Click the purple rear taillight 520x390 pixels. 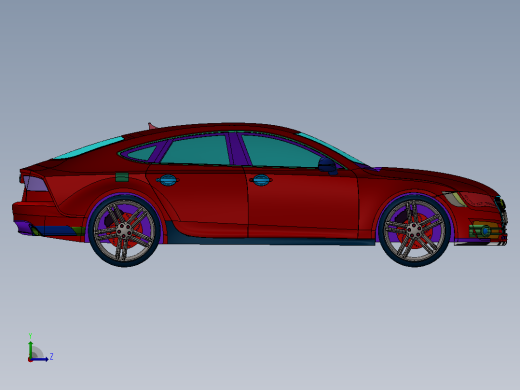(x=37, y=184)
